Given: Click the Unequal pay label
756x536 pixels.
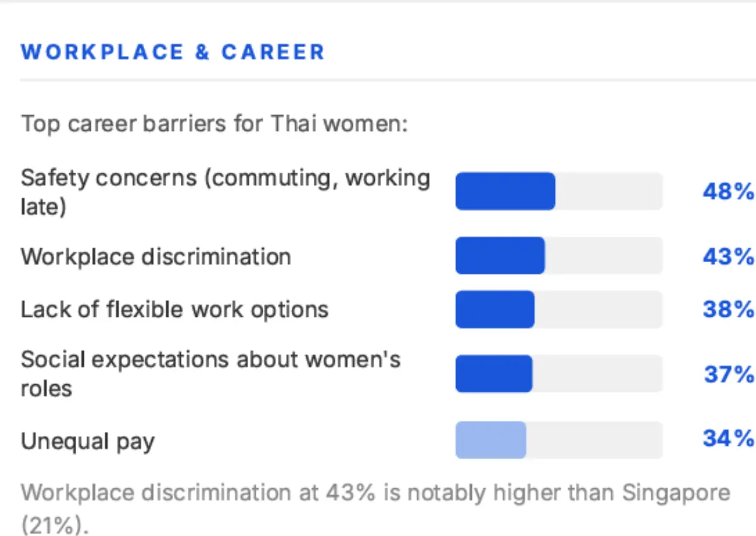Looking at the screenshot, I should coord(88,441).
